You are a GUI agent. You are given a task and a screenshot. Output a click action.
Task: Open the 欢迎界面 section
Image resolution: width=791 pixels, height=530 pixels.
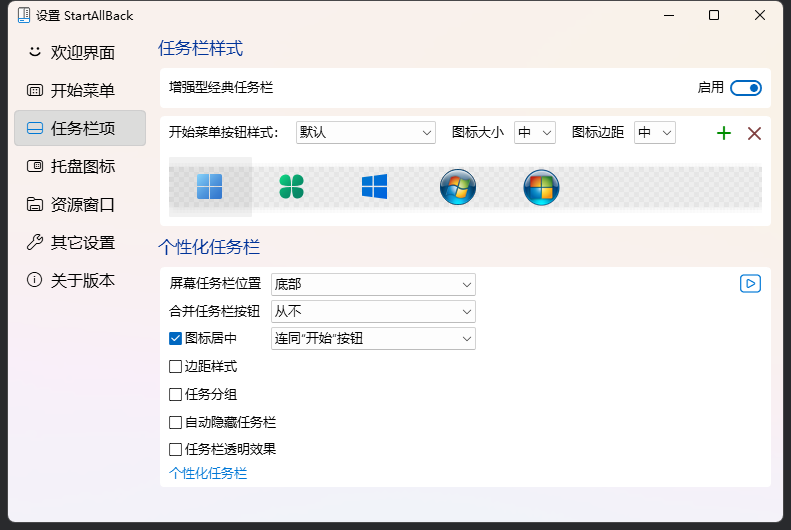click(80, 52)
